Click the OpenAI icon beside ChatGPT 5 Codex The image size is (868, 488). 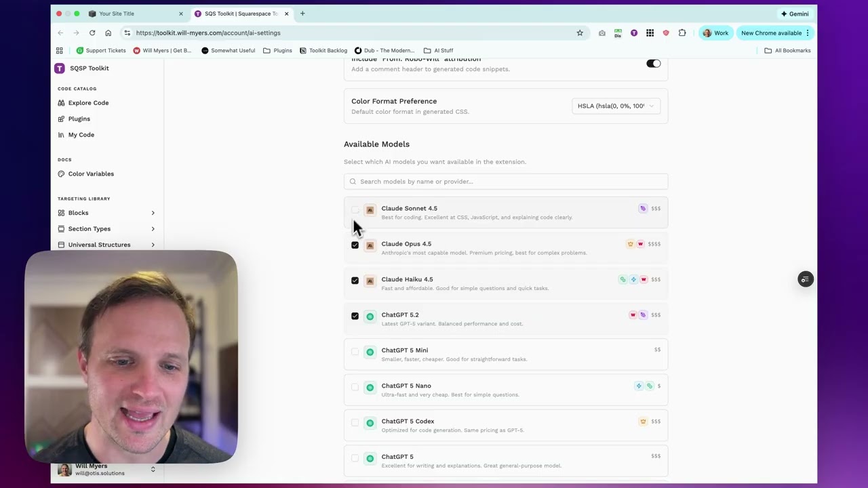point(370,423)
